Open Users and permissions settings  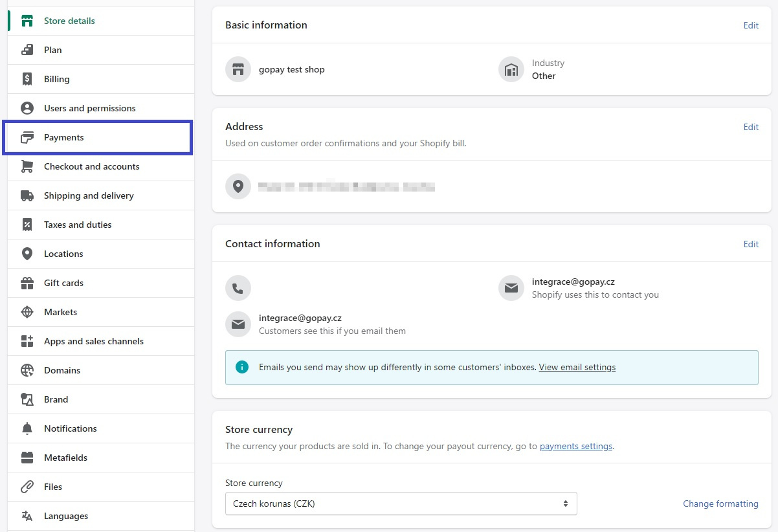point(101,108)
